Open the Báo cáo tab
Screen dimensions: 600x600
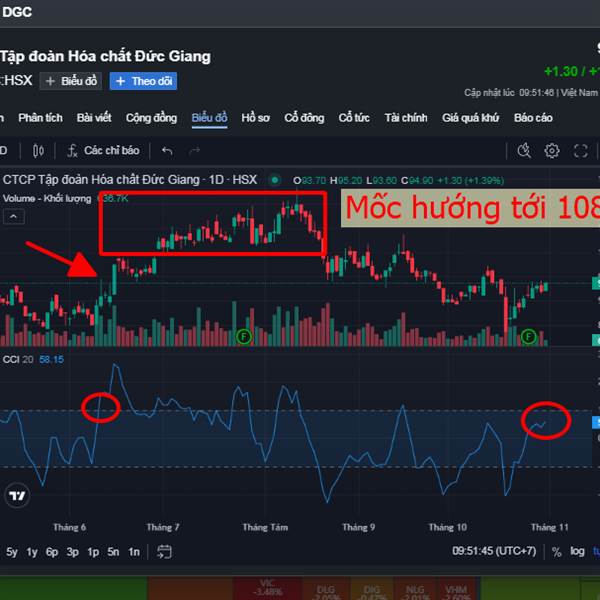(533, 118)
